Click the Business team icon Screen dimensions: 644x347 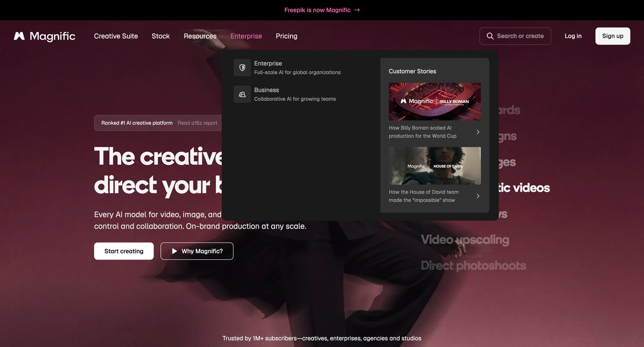[242, 94]
